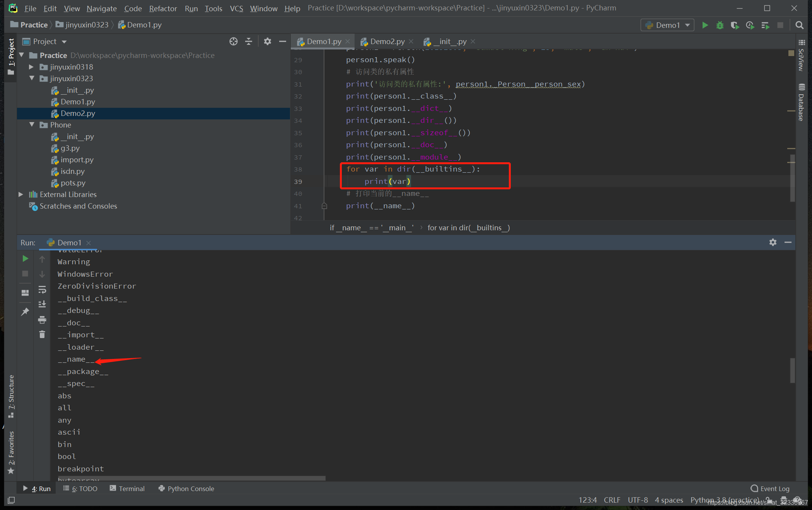Rerun Demo1 in the Run panel
Viewport: 812px width, 510px height.
click(x=25, y=258)
